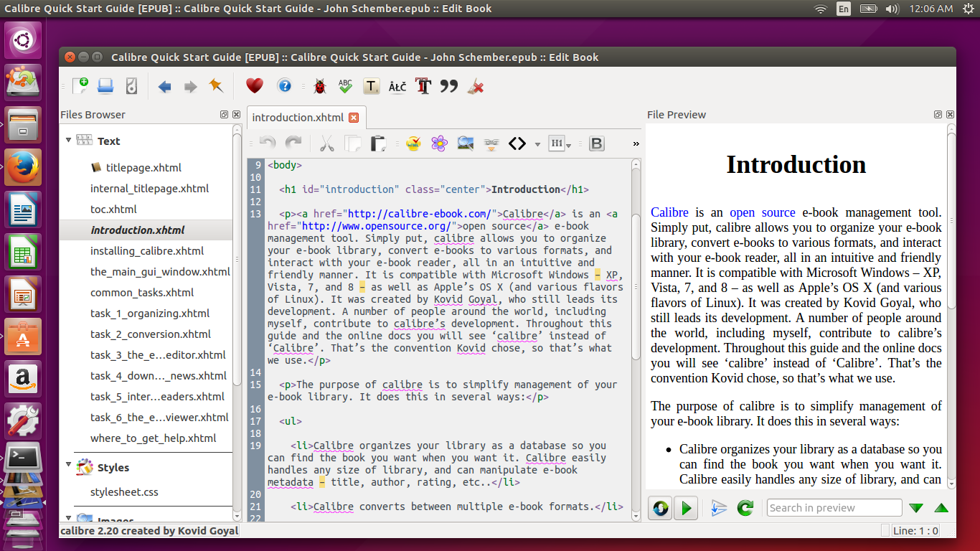980x551 pixels.
Task: Click the grey forward arrow (redo checkpoint)
Action: click(190, 87)
